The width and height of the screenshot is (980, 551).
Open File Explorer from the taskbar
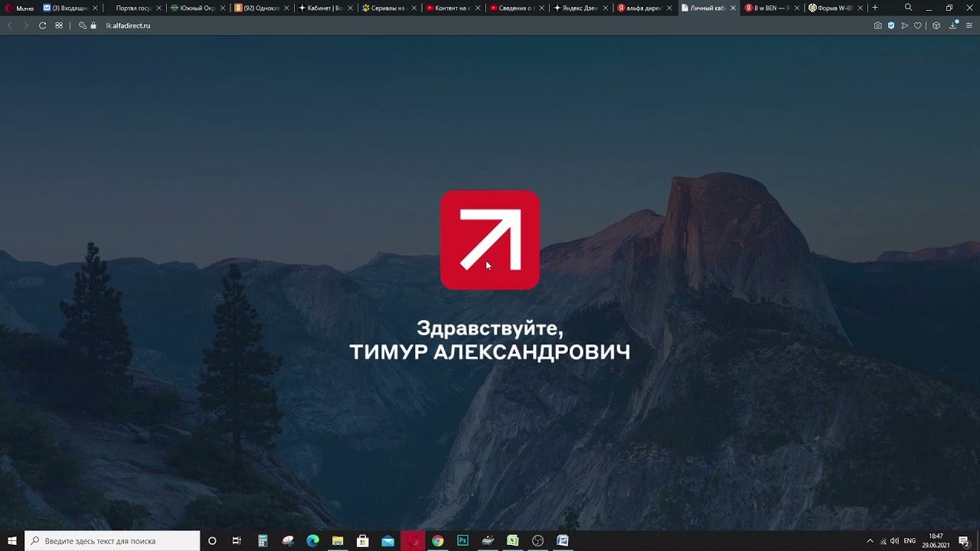pyautogui.click(x=338, y=540)
